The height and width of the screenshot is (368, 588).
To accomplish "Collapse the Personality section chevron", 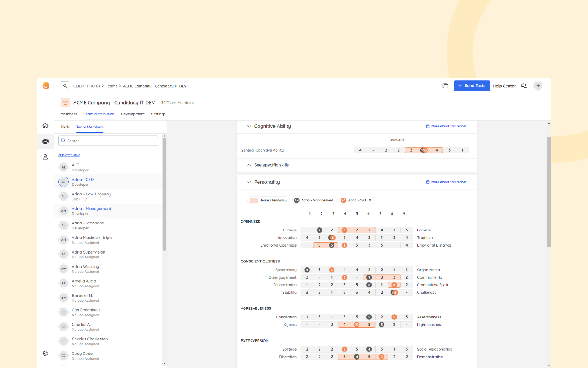I will coord(249,182).
